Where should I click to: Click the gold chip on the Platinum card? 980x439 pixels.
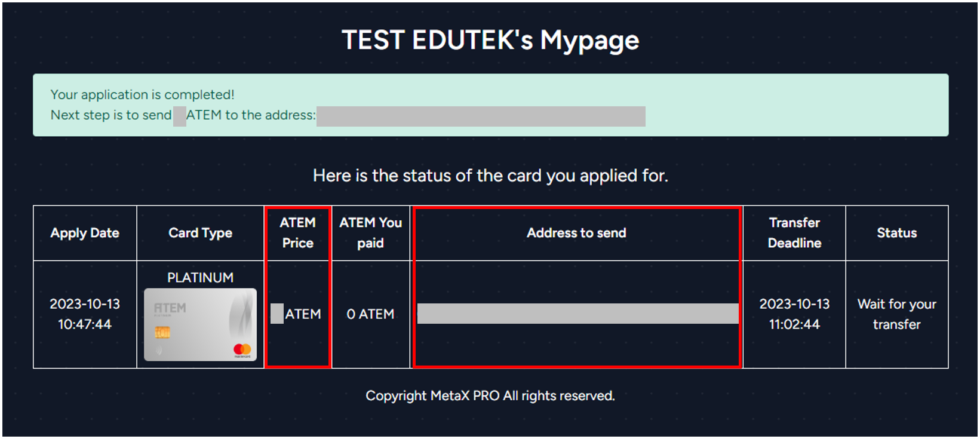coord(162,332)
